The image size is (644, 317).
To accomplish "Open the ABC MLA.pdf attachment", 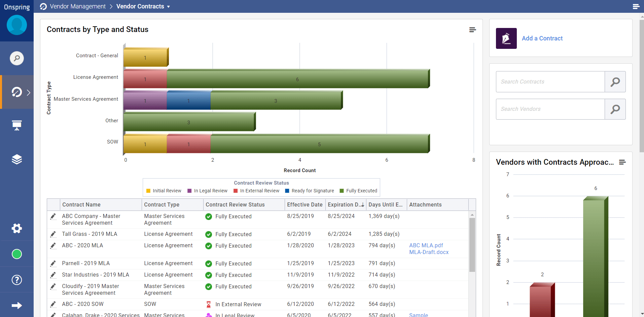I will pos(426,246).
